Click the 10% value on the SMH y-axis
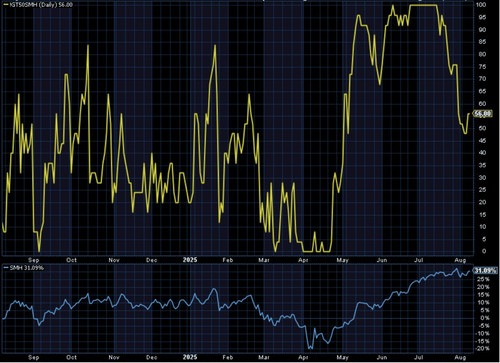Viewport: 500px width, 363px height. pyautogui.click(x=483, y=303)
